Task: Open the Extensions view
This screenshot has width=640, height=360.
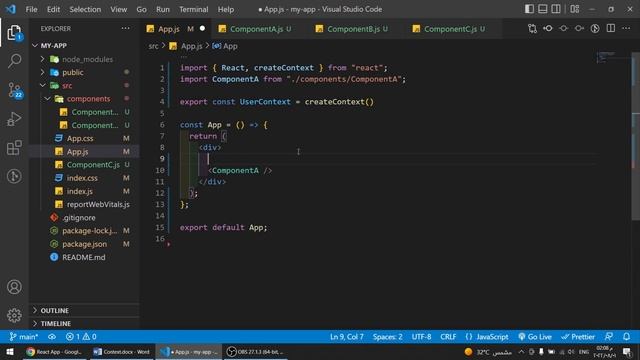Action: point(14,148)
